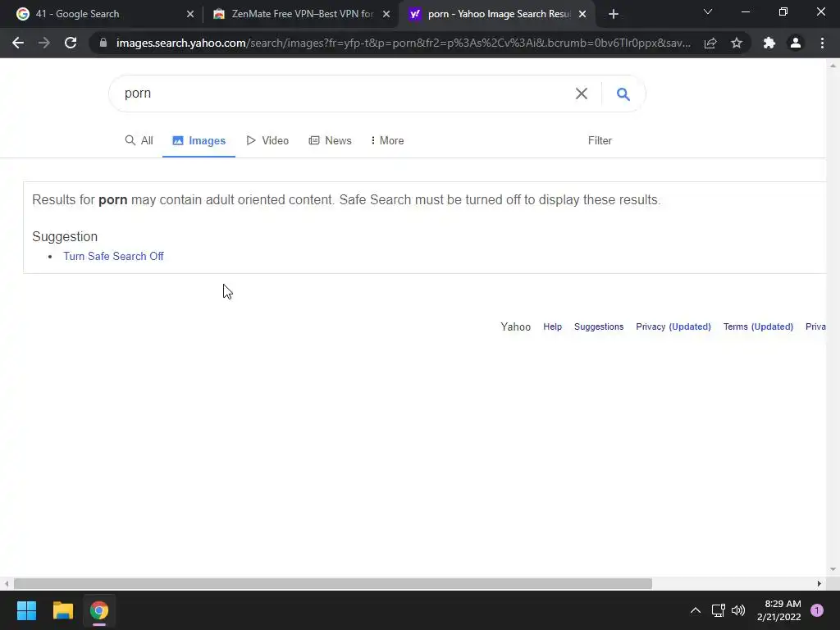840x630 pixels.
Task: Open the tab search chevron
Action: coord(708,11)
